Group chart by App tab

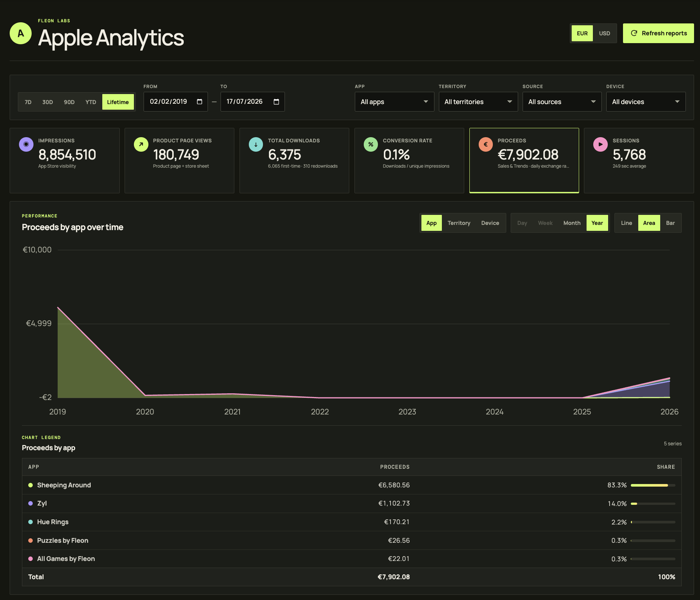click(x=431, y=223)
